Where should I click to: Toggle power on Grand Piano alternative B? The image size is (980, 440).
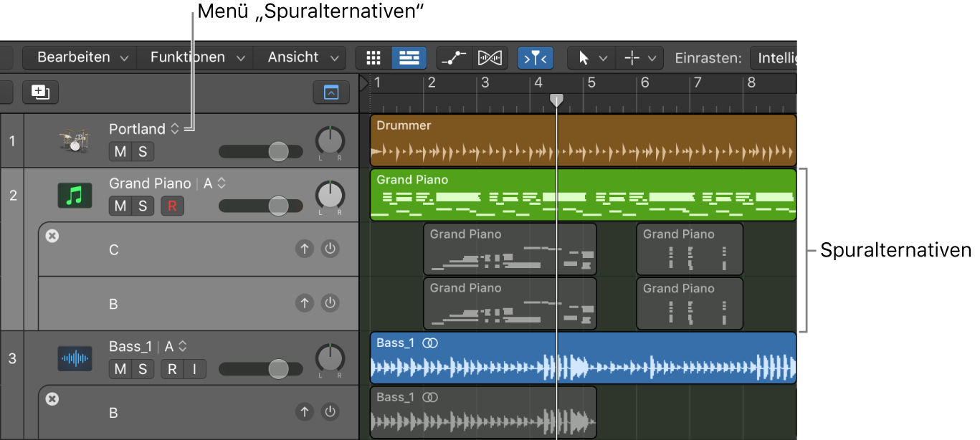(330, 303)
